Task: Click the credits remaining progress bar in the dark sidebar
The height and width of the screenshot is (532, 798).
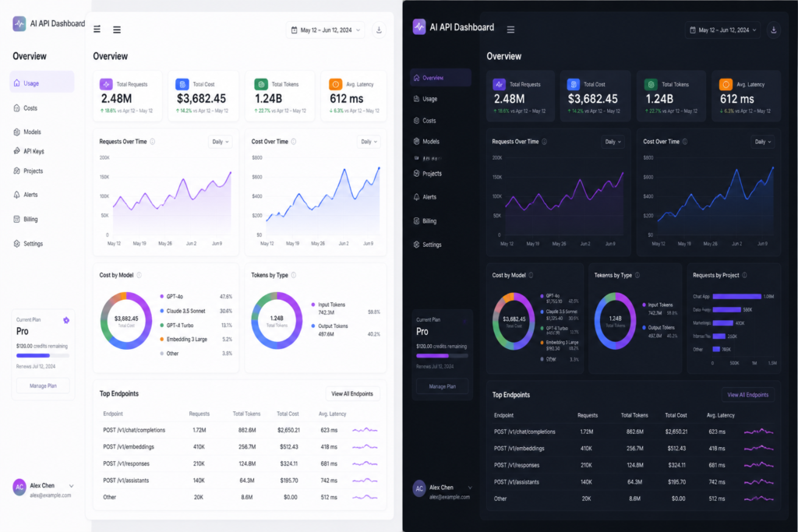Action: click(442, 356)
